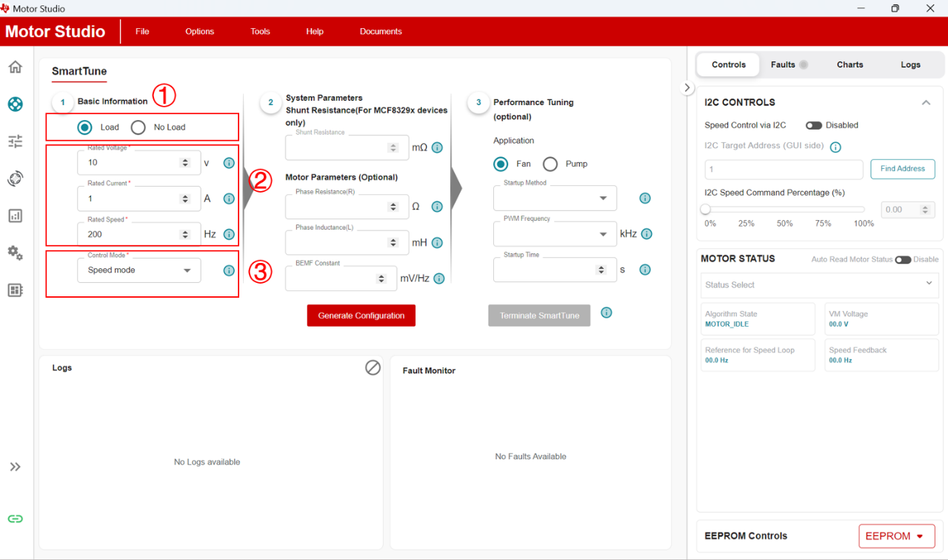
Task: Click the Find Address button
Action: click(902, 169)
